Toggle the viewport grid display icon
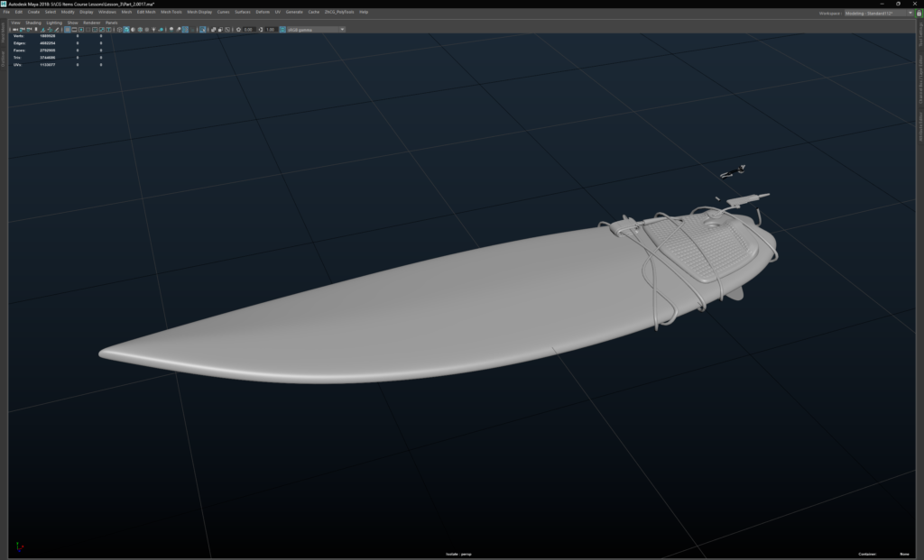Screen dimensions: 924x560 [x=68, y=30]
